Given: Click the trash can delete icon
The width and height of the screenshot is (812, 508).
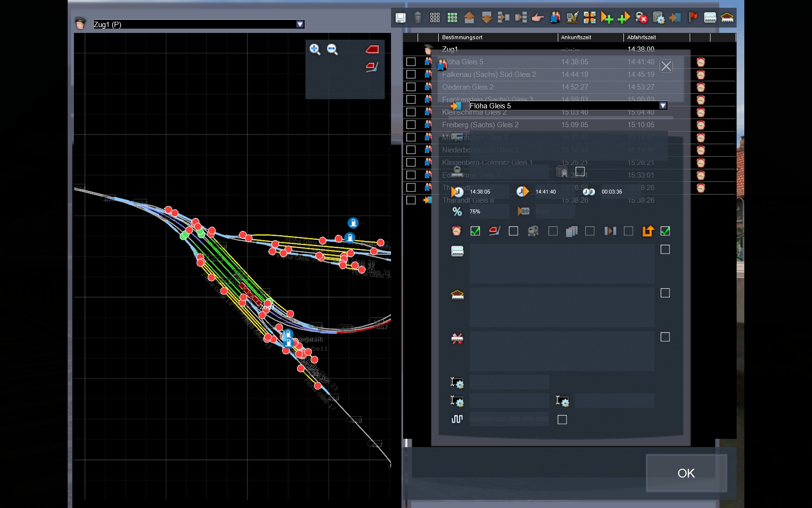Looking at the screenshot, I should 418,18.
